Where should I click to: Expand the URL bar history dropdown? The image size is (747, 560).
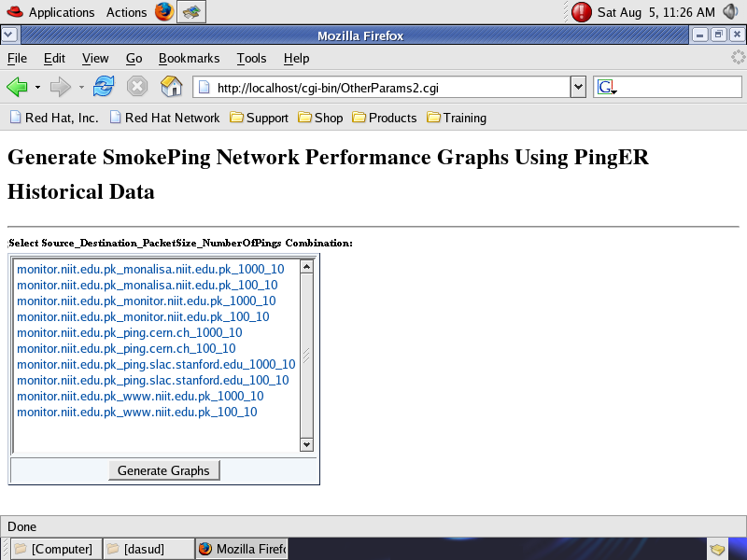tap(578, 88)
